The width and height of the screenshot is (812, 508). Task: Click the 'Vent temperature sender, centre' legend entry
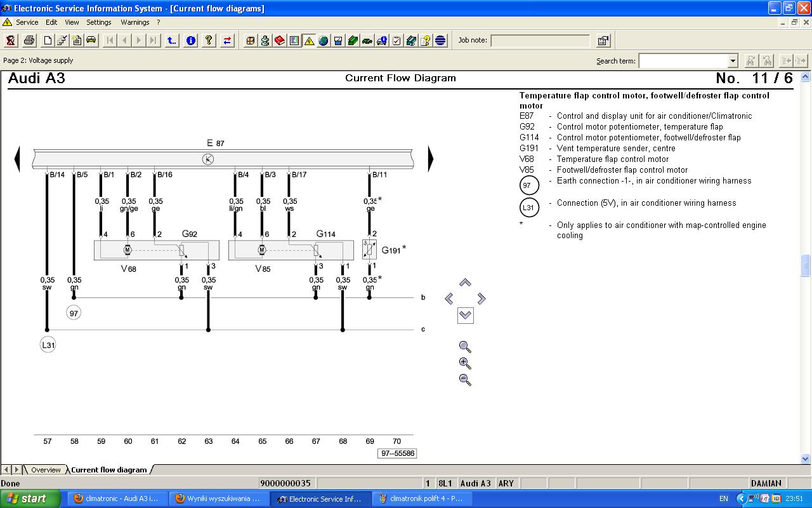616,148
